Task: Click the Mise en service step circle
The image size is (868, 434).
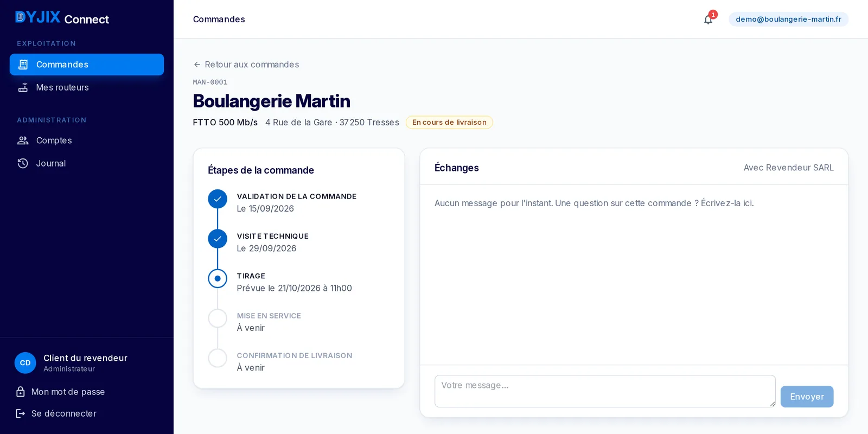Action: (x=218, y=318)
